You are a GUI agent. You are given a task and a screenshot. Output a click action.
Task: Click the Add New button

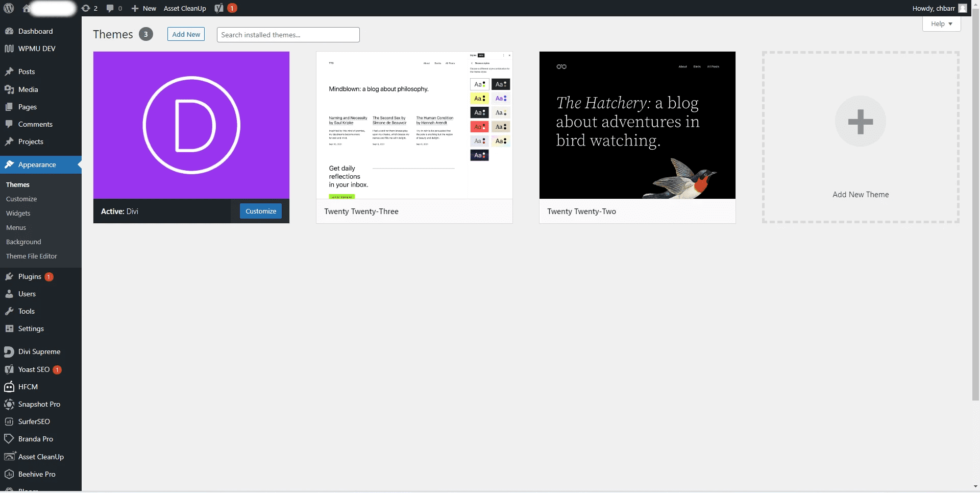point(186,34)
